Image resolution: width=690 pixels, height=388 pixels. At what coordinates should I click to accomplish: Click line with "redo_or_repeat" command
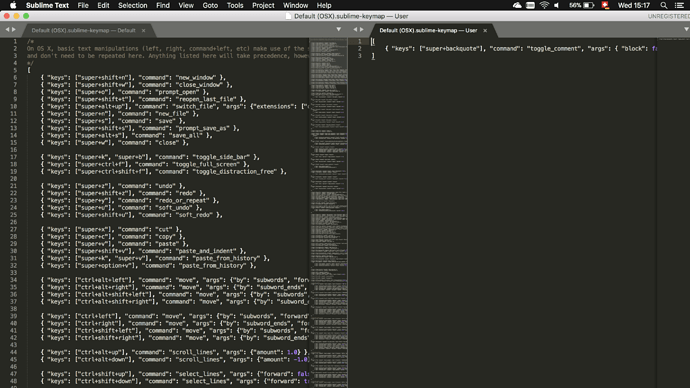click(x=130, y=200)
